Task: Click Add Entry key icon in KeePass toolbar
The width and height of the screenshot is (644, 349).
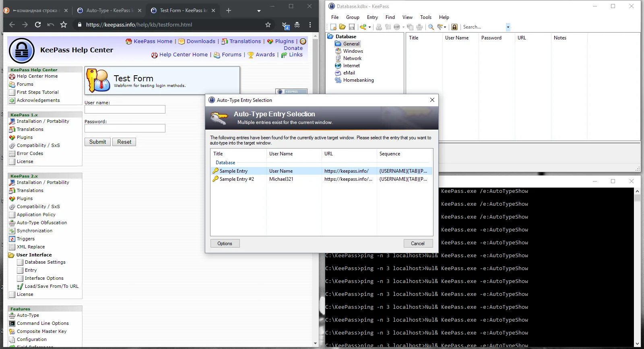Action: [363, 27]
